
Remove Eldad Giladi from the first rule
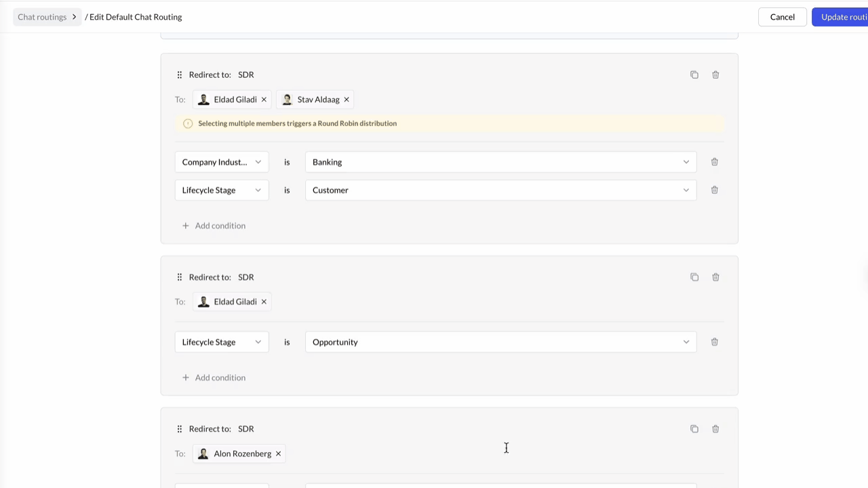[x=264, y=100]
